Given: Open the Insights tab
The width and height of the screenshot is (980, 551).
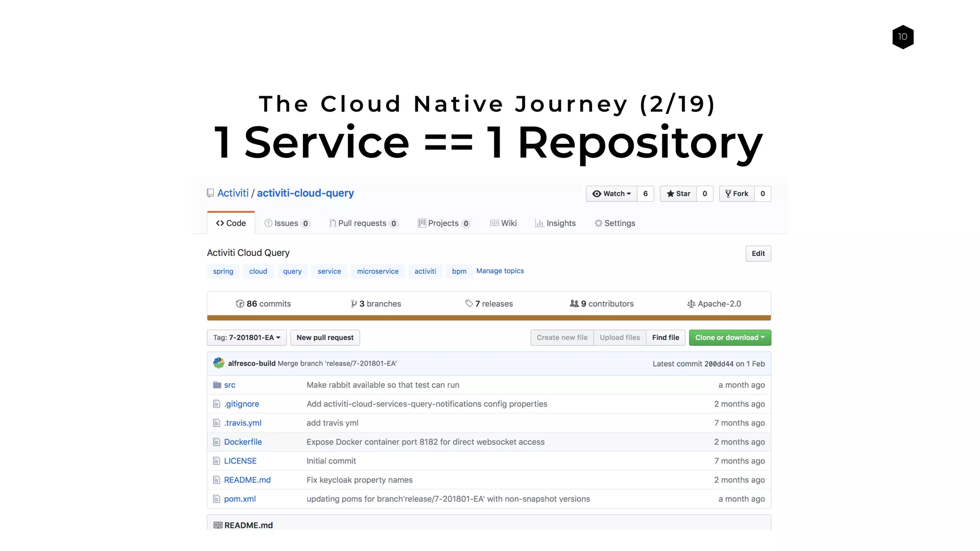Looking at the screenshot, I should pos(555,223).
